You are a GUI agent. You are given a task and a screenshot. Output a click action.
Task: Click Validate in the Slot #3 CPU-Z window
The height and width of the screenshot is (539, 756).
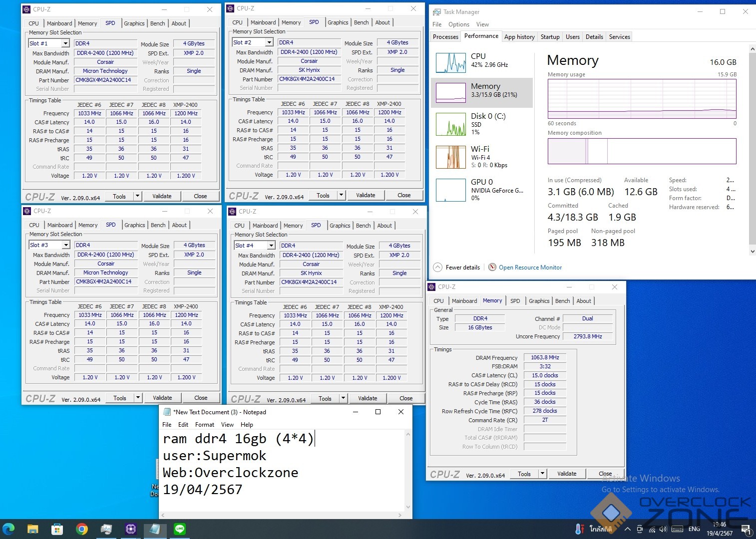click(162, 398)
